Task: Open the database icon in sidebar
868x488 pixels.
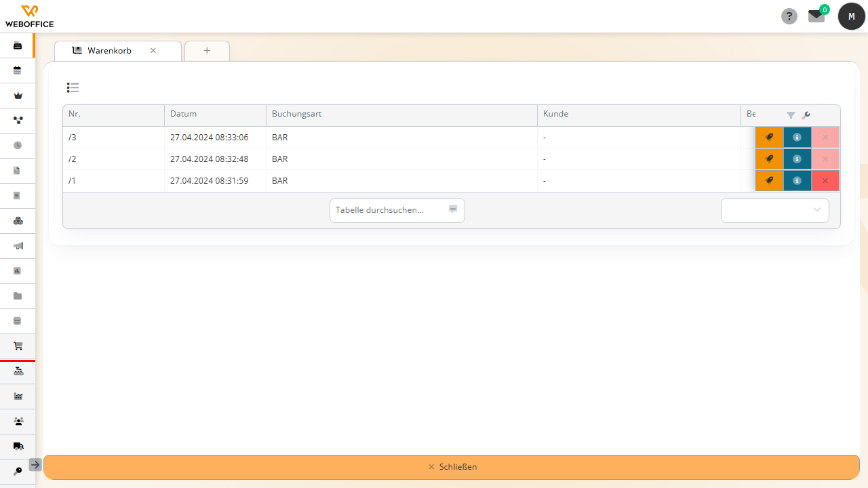Action: [18, 321]
